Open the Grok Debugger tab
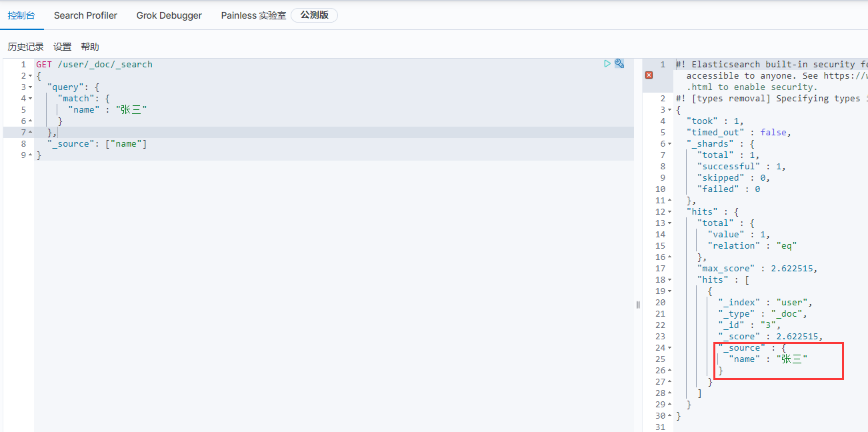The width and height of the screenshot is (868, 432). pyautogui.click(x=169, y=15)
